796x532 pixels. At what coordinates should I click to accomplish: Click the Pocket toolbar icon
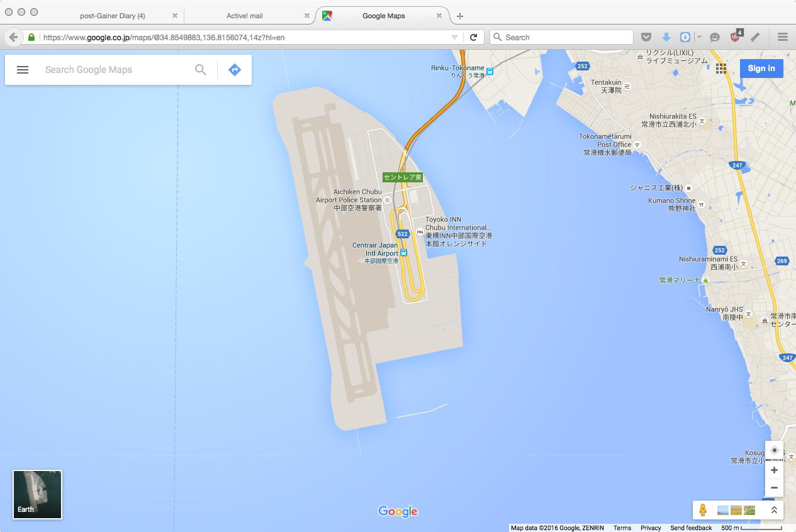[646, 37]
